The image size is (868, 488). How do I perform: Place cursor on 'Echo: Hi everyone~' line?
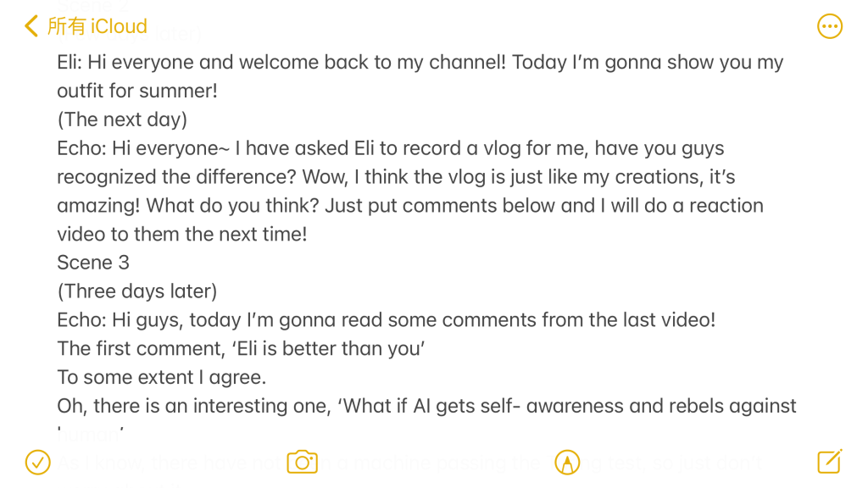pyautogui.click(x=390, y=148)
